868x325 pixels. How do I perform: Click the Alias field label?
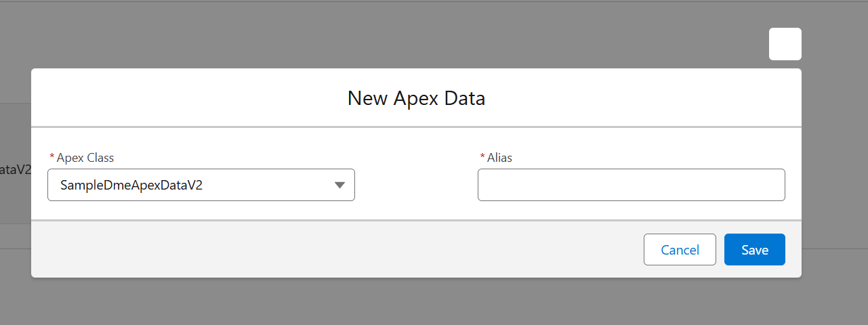coord(499,157)
